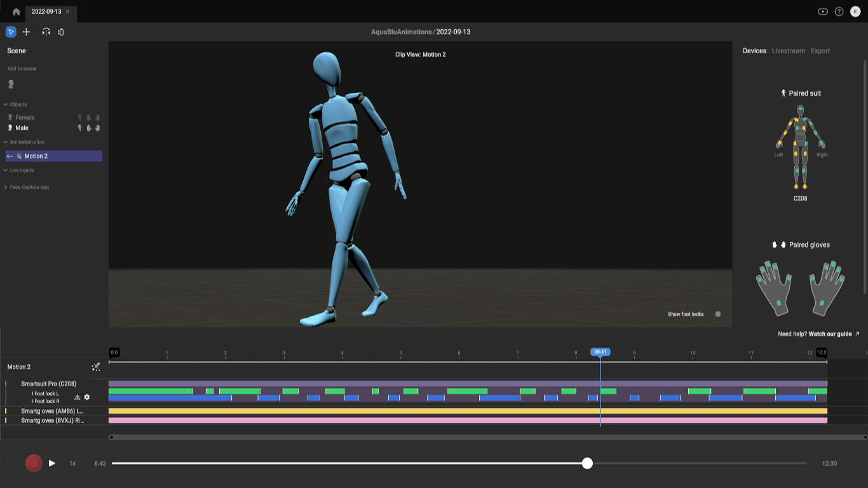The image size is (868, 488).
Task: Select the arrow pointer tool
Action: pos(11,32)
